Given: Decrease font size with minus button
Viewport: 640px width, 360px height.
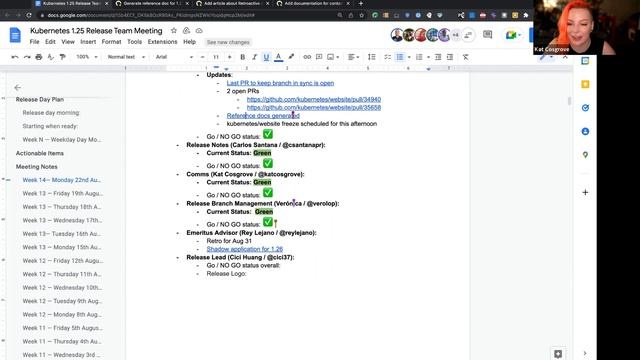Looking at the screenshot, I should (x=202, y=57).
